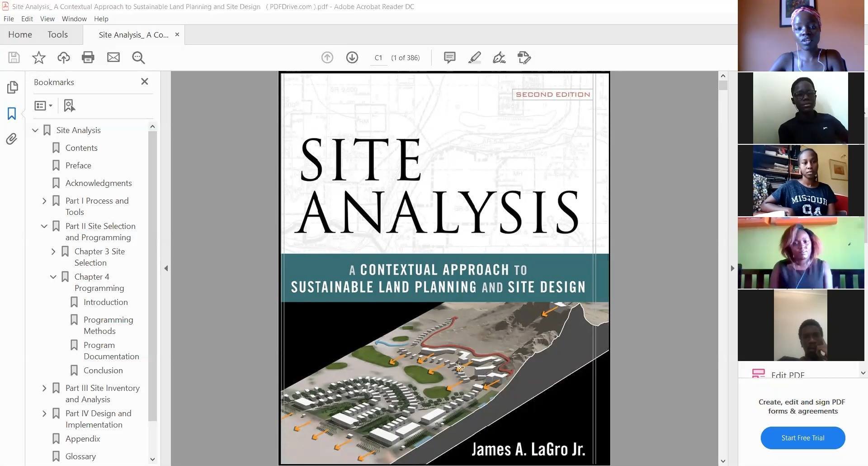Expand Part IV Design and Implementation
This screenshot has height=466, width=868.
pos(44,414)
